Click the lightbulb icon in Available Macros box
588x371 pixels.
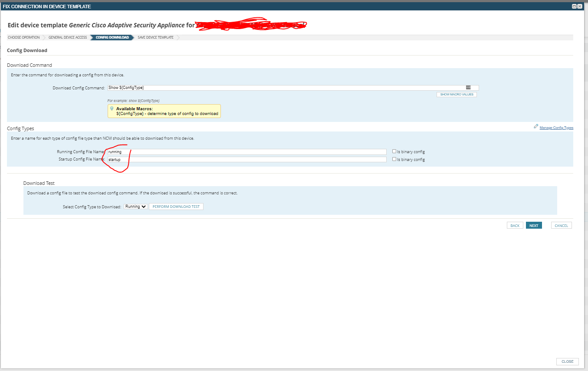click(x=112, y=108)
